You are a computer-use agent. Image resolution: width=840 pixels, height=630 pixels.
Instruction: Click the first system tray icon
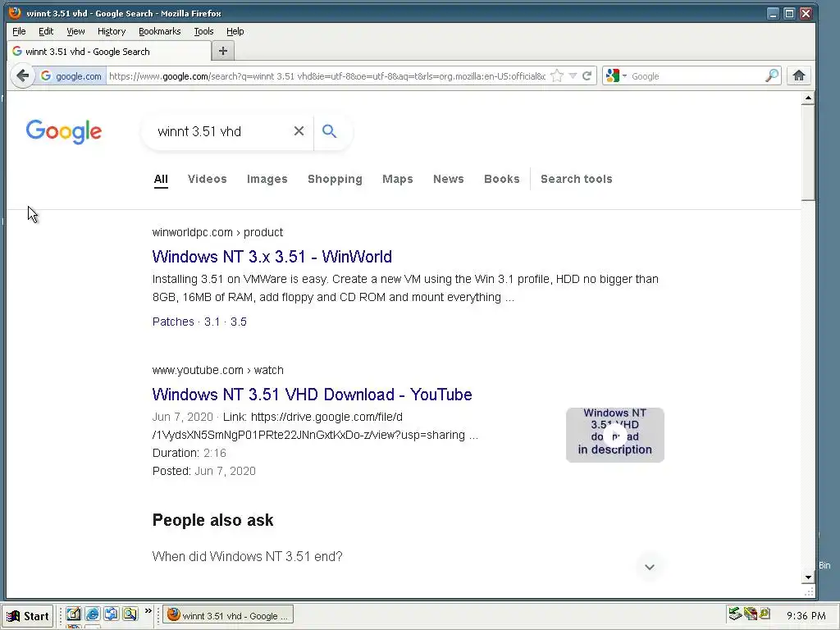[734, 614]
